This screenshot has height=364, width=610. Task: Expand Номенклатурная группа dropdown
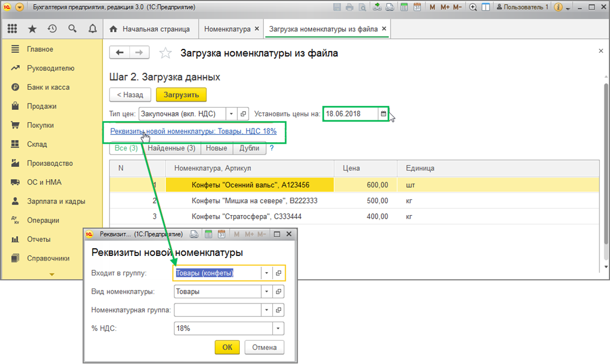(x=267, y=310)
